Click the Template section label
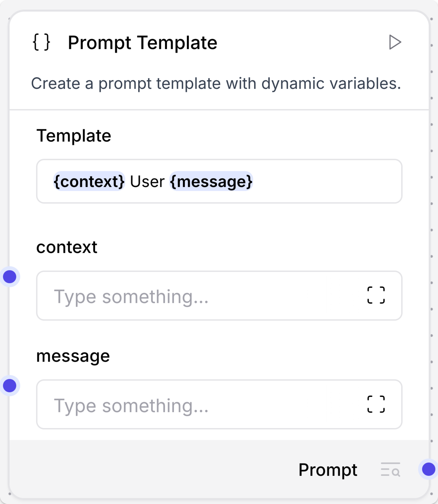Viewport: 438px width, 504px height. click(x=74, y=136)
